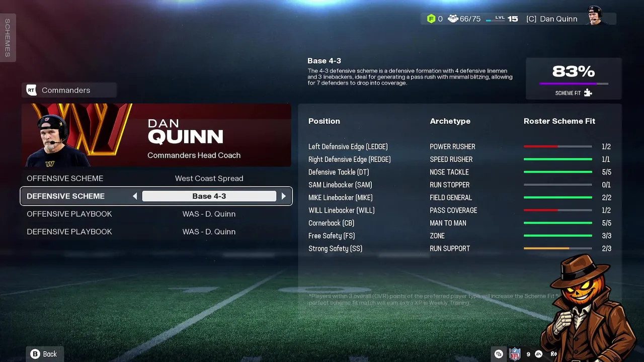This screenshot has height=362, width=644.
Task: Click the EA logo icon
Action: [539, 354]
